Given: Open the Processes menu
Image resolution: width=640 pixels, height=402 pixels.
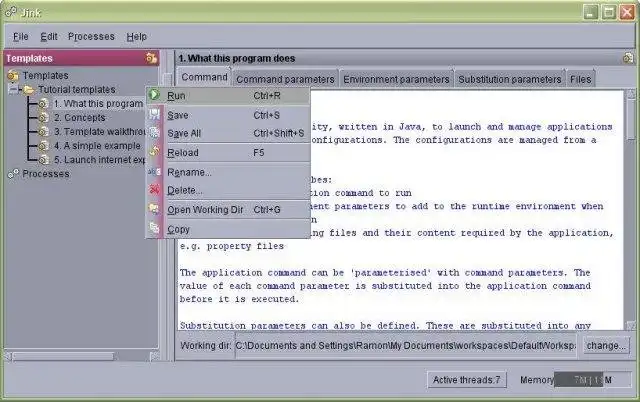Looking at the screenshot, I should (91, 37).
